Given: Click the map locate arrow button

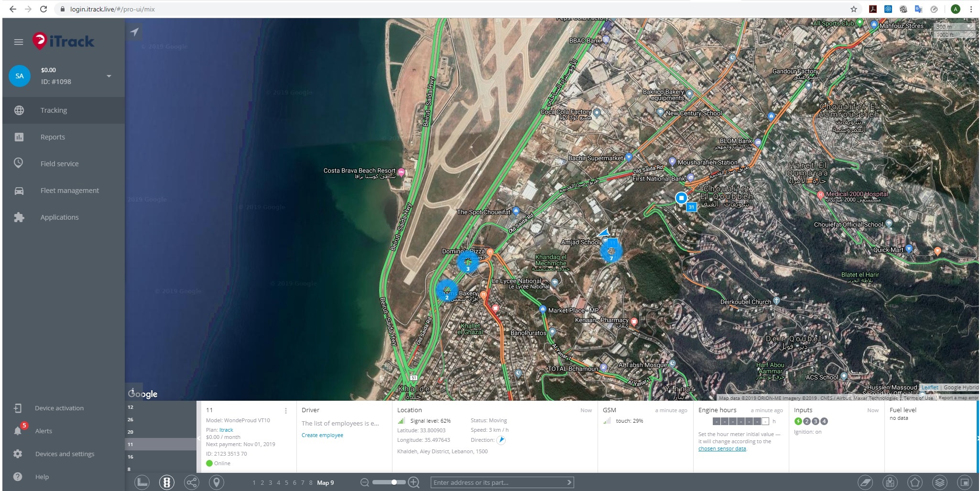Looking at the screenshot, I should [134, 32].
